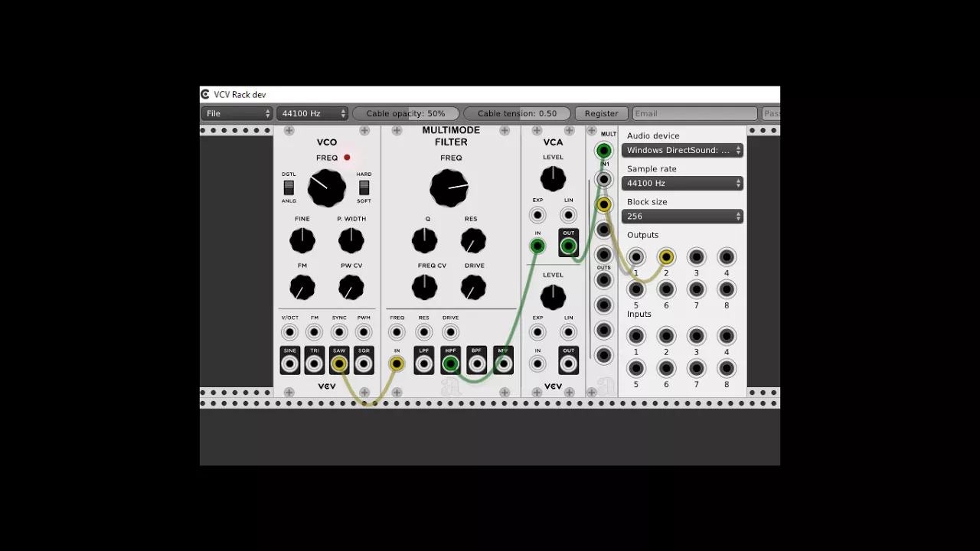Click audio Outputs jack 4
The image size is (980, 551).
pyautogui.click(x=727, y=257)
